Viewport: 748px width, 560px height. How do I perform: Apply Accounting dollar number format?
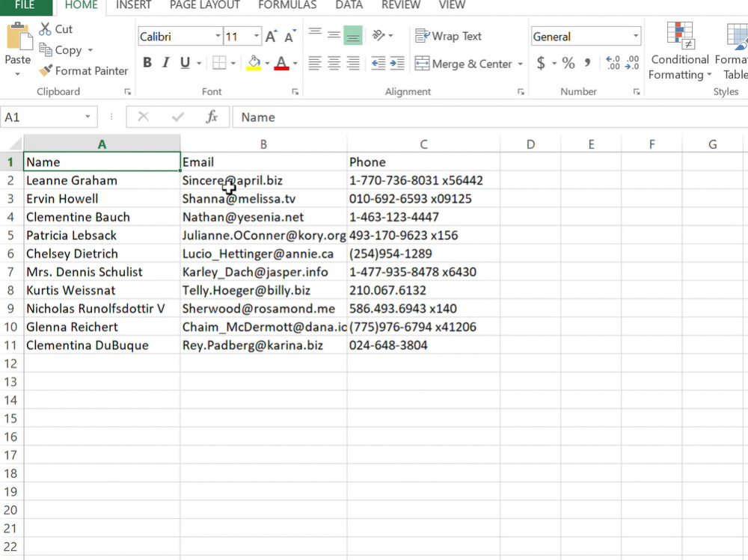[541, 63]
